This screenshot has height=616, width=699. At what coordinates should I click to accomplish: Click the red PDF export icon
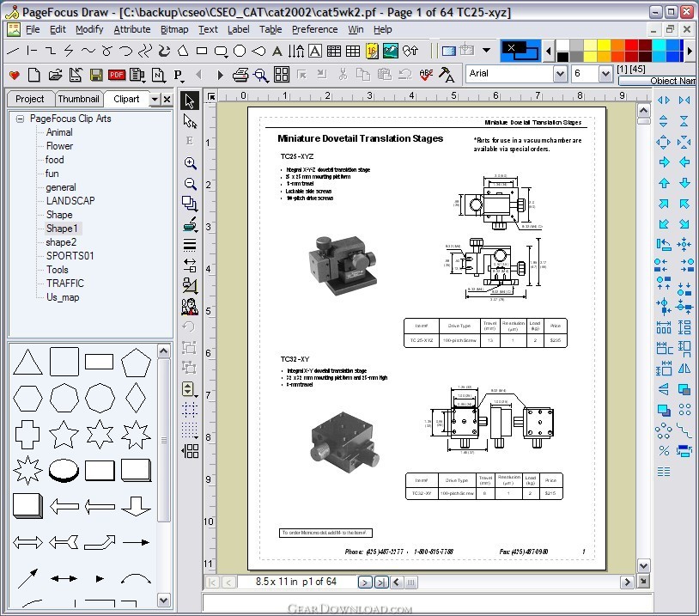click(x=116, y=75)
